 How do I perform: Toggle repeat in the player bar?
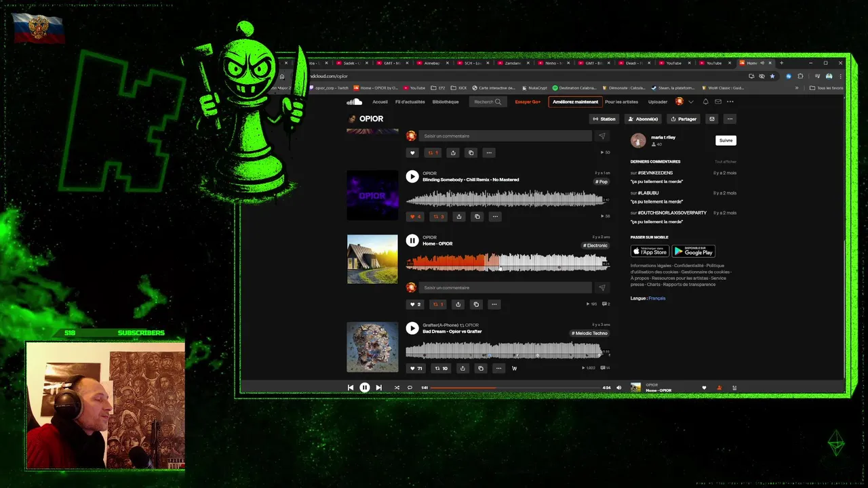410,388
